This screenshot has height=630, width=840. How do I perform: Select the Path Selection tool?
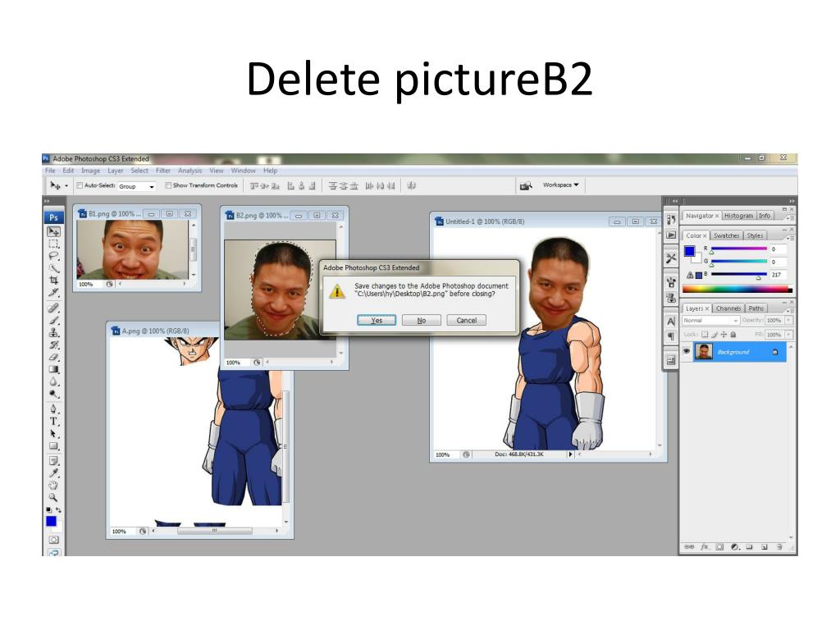(53, 434)
